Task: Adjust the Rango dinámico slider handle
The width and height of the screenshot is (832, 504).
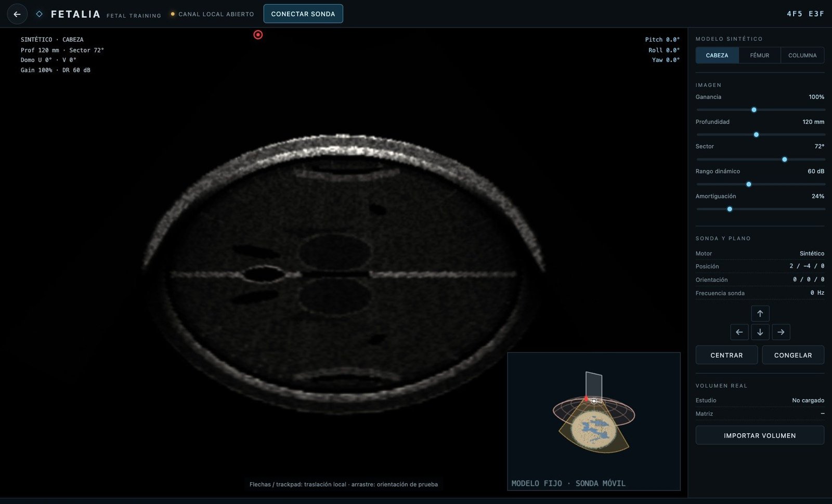Action: point(749,184)
